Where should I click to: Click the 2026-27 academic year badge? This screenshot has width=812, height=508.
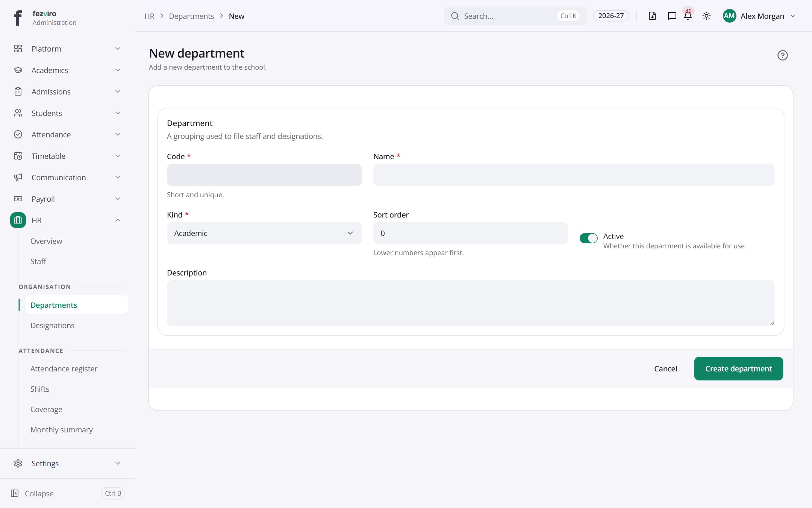(x=611, y=16)
